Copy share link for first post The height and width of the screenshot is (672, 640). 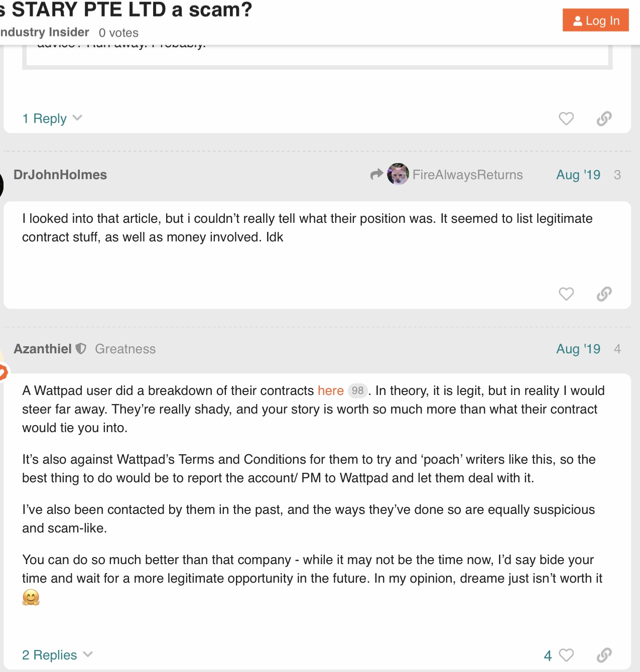604,118
